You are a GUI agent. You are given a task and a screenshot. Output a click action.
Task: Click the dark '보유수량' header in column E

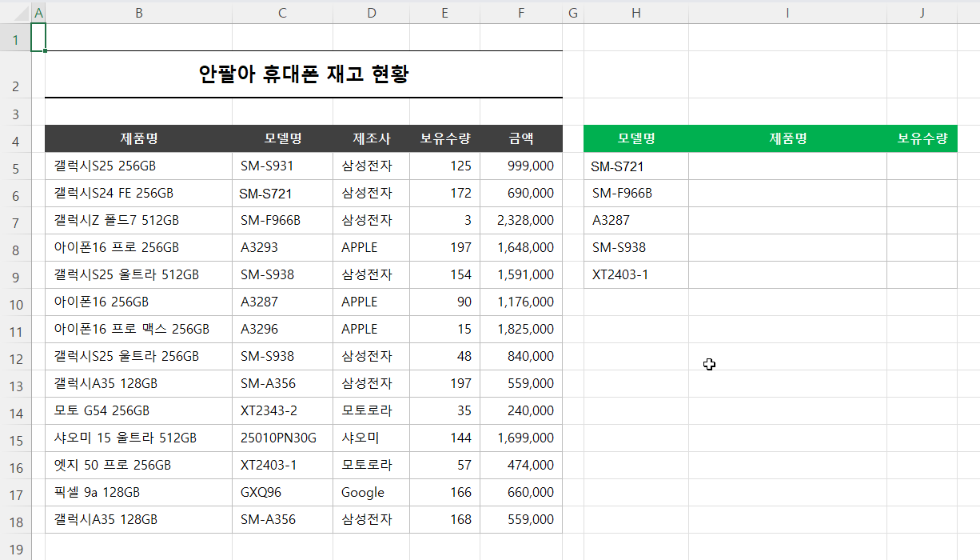pyautogui.click(x=444, y=139)
